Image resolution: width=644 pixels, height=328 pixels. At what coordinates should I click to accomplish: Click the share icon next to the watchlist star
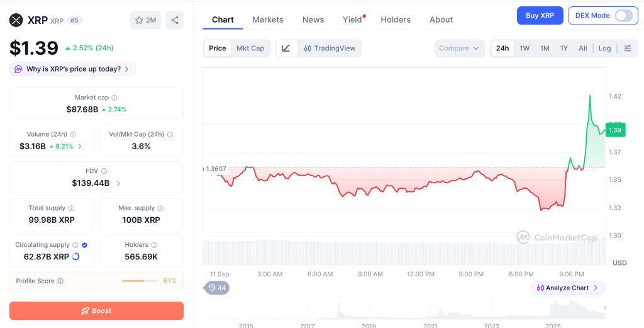click(x=175, y=20)
